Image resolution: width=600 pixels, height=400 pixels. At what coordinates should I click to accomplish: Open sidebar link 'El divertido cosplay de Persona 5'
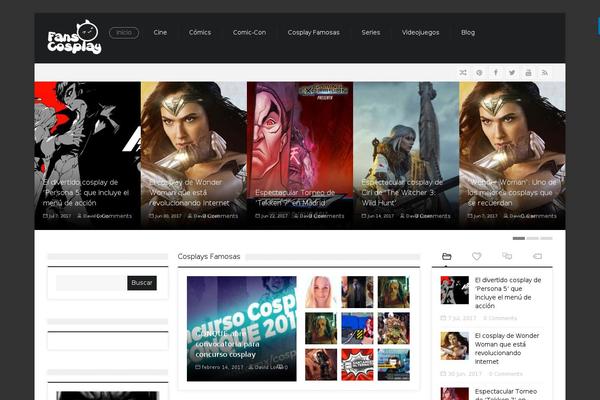[x=508, y=293]
